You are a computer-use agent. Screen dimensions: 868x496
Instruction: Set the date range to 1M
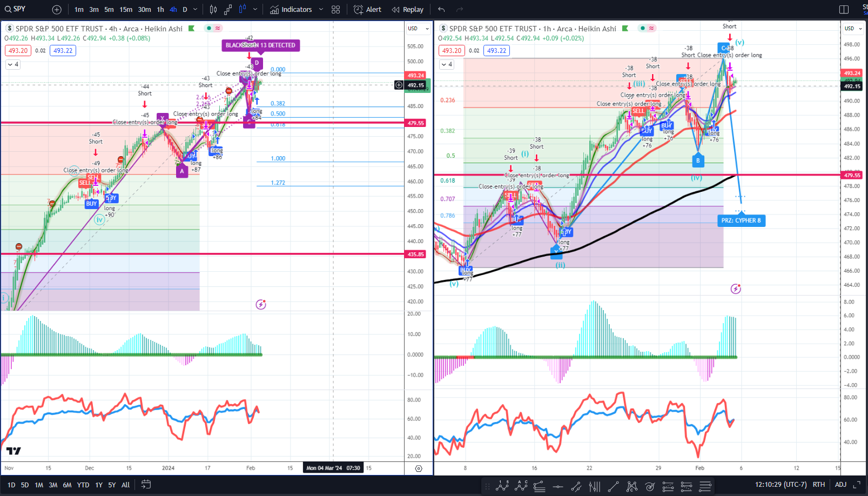click(x=39, y=485)
